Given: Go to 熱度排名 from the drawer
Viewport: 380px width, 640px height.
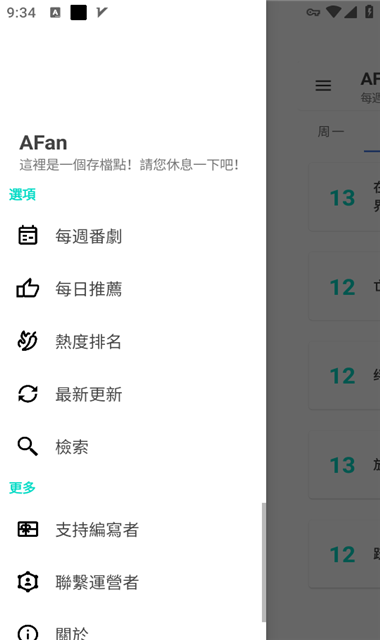Looking at the screenshot, I should [x=133, y=341].
